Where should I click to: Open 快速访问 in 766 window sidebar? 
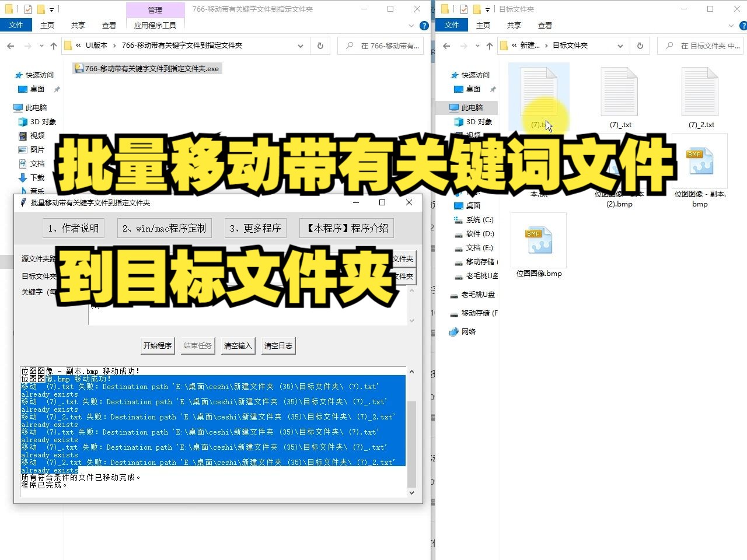(x=34, y=75)
